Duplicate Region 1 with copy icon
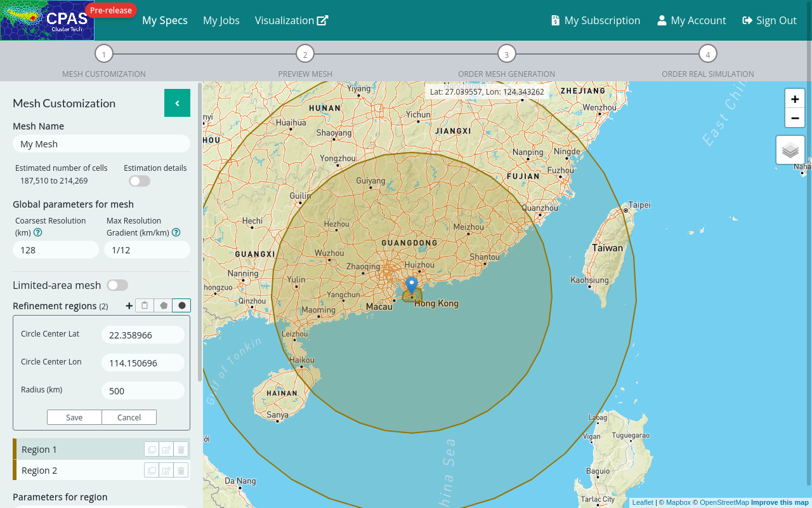Image resolution: width=812 pixels, height=508 pixels. [152, 450]
